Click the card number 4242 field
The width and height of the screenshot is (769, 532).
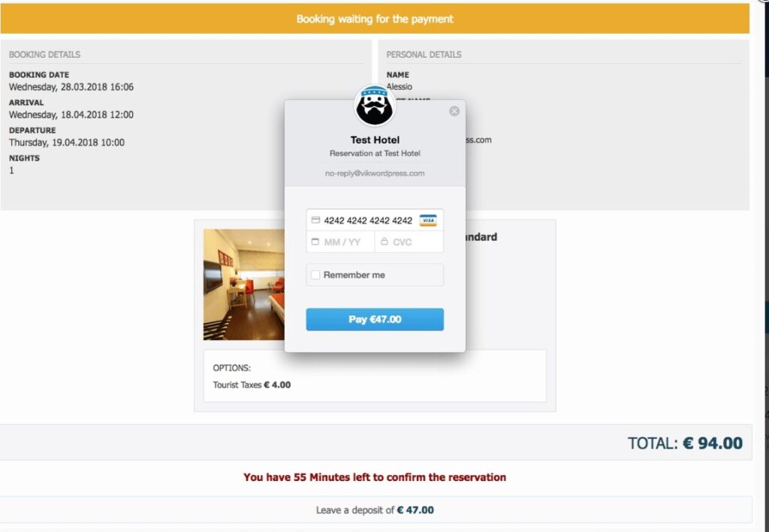coord(375,221)
